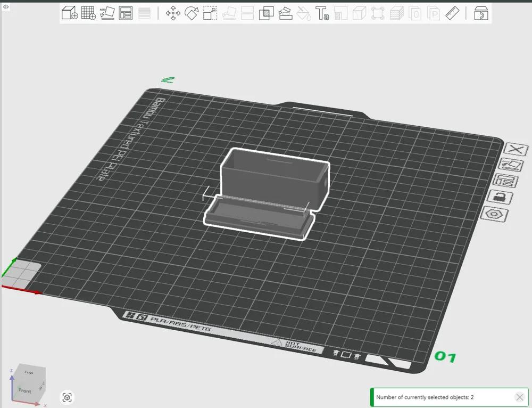532x408 pixels.
Task: Remove the plate with its X icon
Action: pyautogui.click(x=516, y=149)
